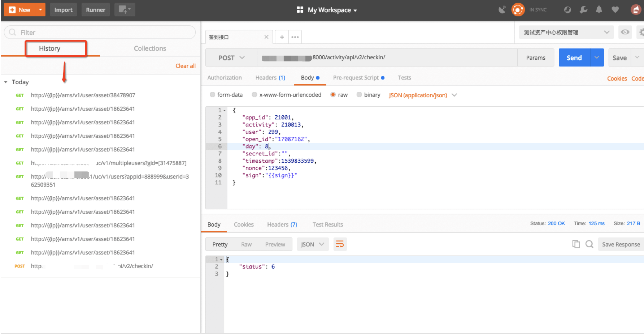The height and width of the screenshot is (334, 644).
Task: Open the POST method dropdown
Action: pos(231,58)
